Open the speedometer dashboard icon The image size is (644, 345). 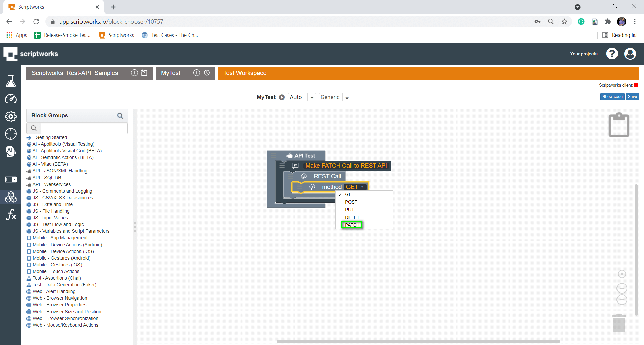[x=11, y=99]
